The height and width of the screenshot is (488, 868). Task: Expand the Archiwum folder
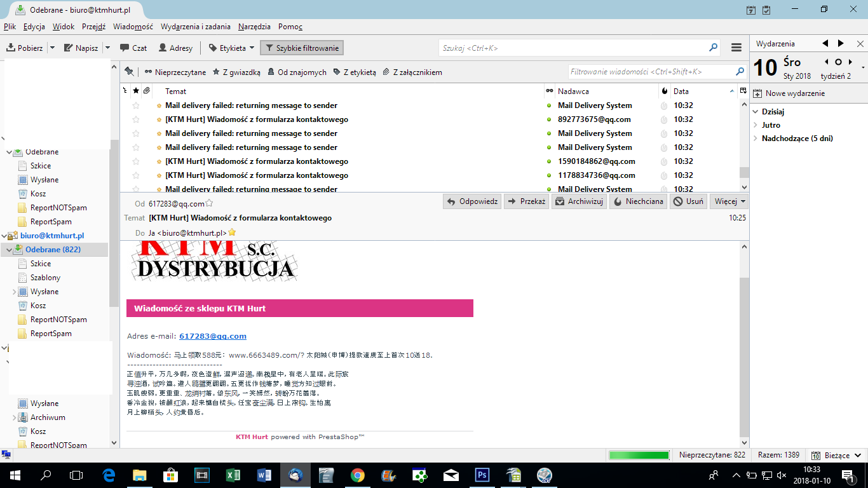[x=15, y=417]
